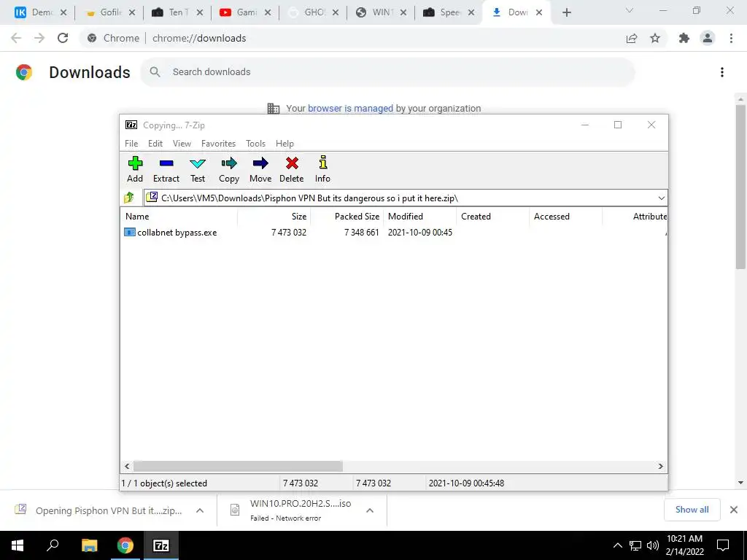Click the 7-Zip horizontal scrollbar thumb

pos(238,466)
